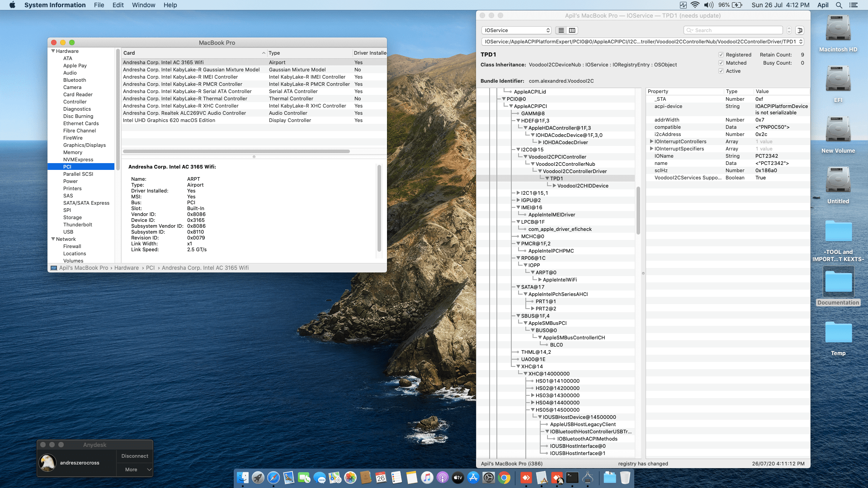The width and height of the screenshot is (868, 488).
Task: Open Photos from the Dock
Action: tap(350, 478)
